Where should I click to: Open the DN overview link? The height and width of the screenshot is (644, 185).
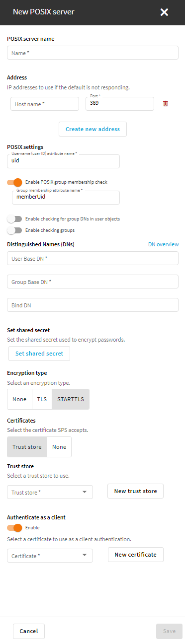click(164, 244)
